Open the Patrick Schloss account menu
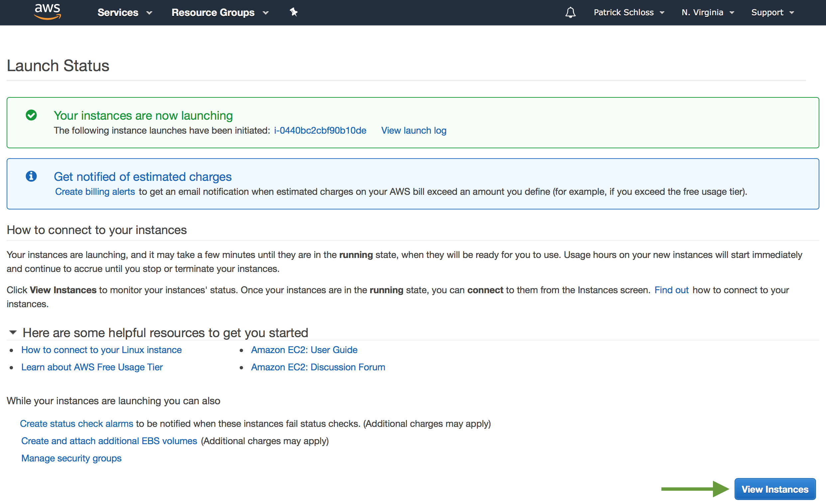Screen dimensions: 826x504 628,13
